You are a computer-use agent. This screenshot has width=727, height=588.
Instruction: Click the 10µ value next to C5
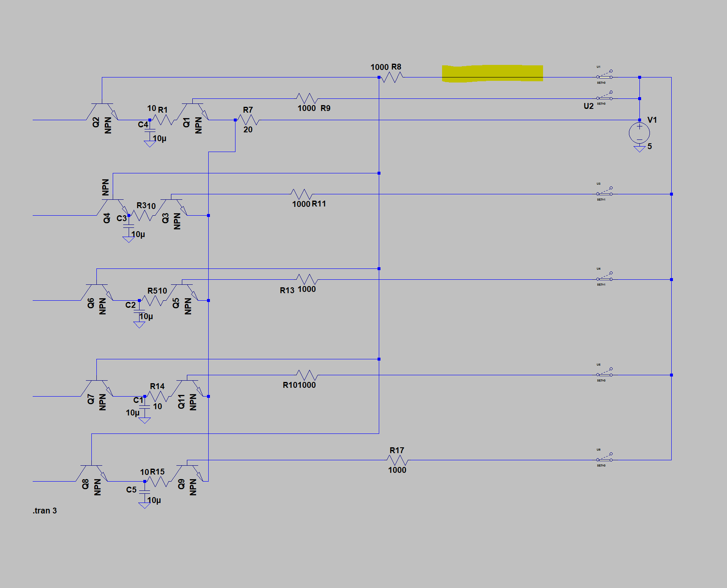(154, 500)
